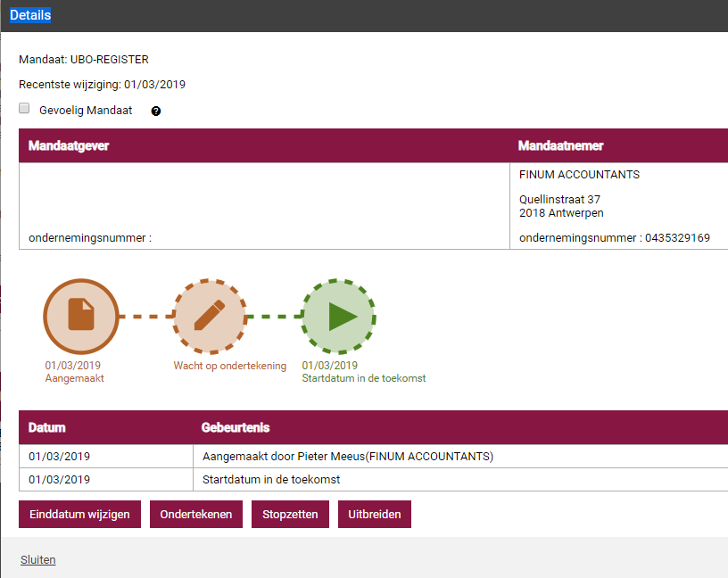Click the document icon for Aangemaakt step
The image size is (728, 578).
tap(81, 316)
